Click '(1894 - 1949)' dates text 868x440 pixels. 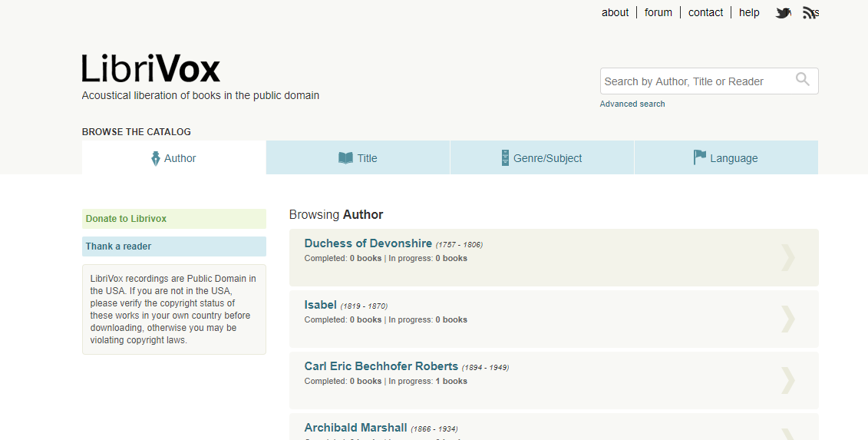tap(486, 367)
